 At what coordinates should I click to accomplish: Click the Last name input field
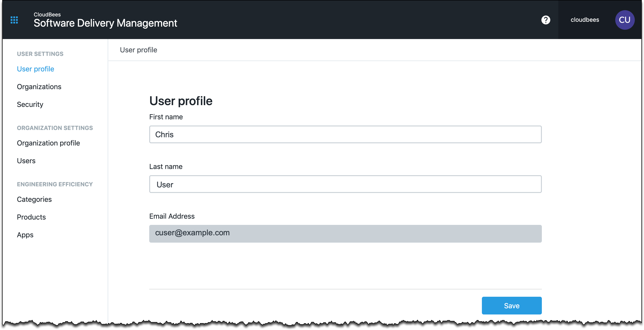[345, 184]
